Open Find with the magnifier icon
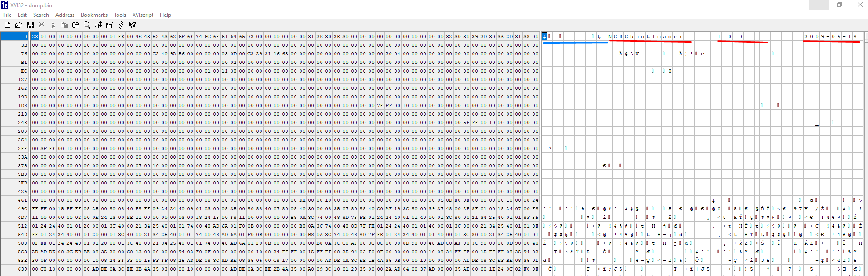868x276 pixels. [87, 25]
